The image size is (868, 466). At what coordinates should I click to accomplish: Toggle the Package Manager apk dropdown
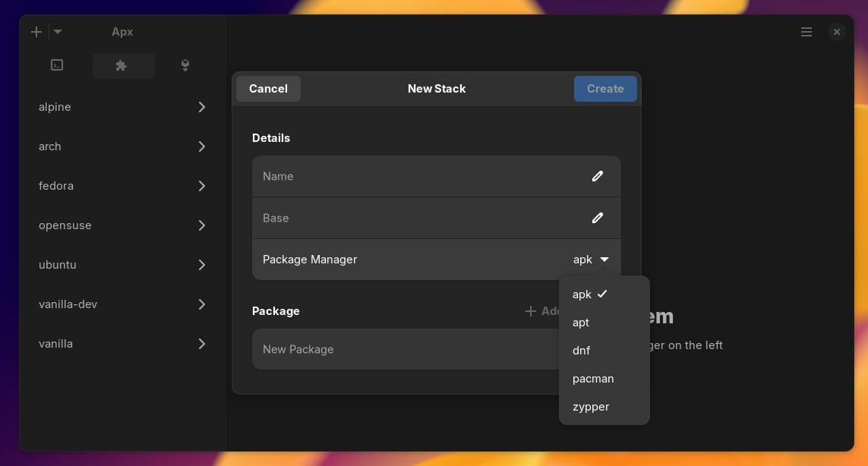coord(591,260)
